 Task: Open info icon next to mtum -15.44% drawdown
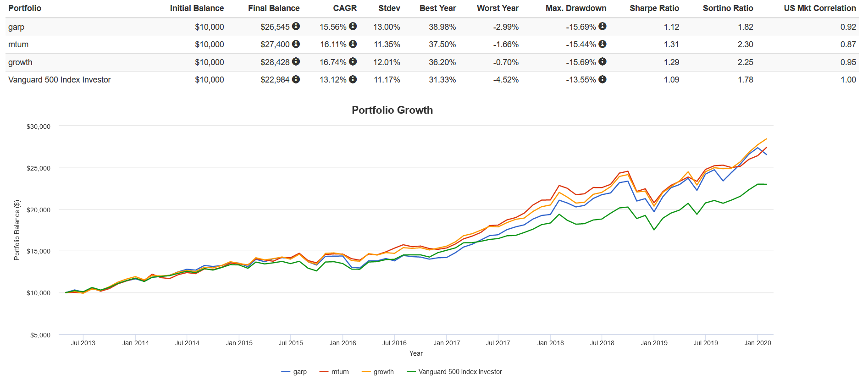pos(603,44)
